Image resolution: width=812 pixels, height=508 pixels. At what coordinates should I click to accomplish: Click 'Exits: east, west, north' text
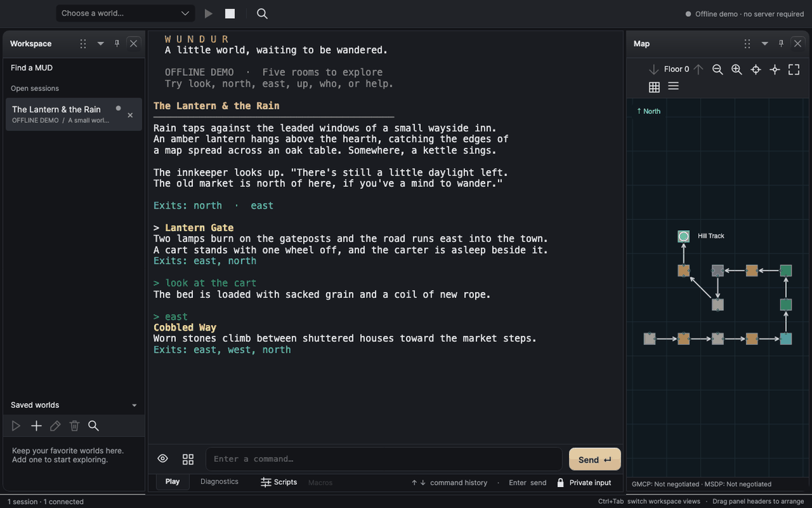click(x=222, y=350)
